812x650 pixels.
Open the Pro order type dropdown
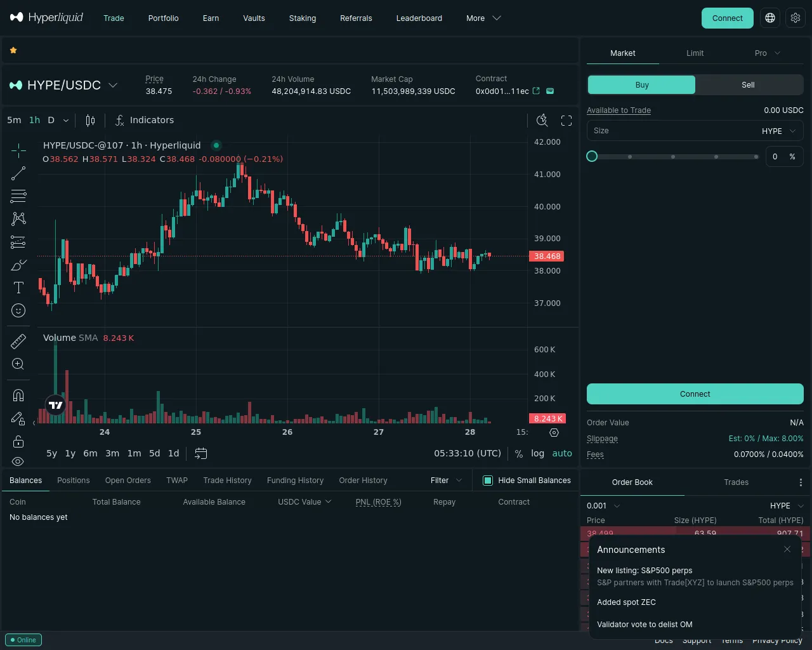(x=767, y=53)
